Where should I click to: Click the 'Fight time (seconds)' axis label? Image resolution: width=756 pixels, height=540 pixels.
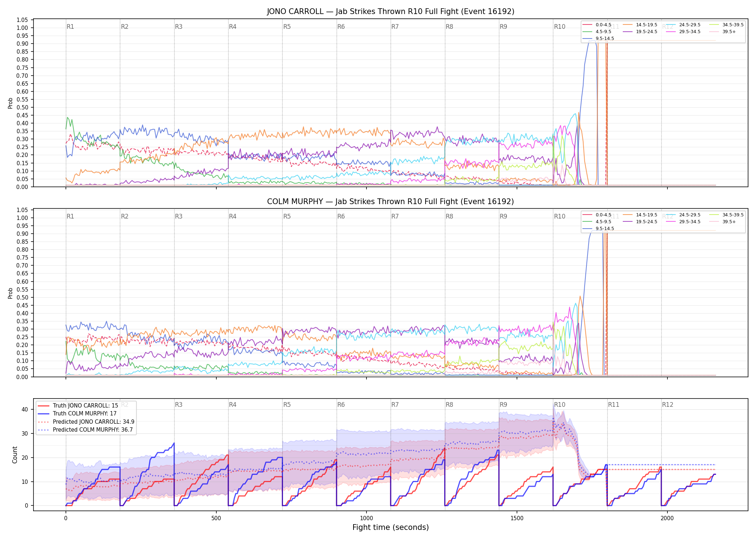[391, 527]
